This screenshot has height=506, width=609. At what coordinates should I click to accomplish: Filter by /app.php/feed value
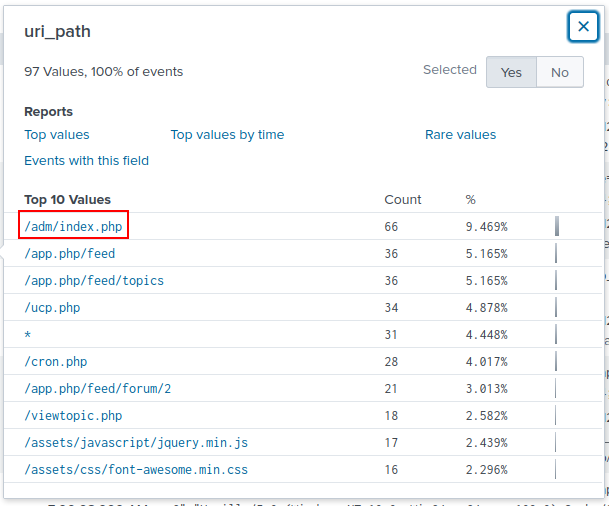click(x=70, y=254)
